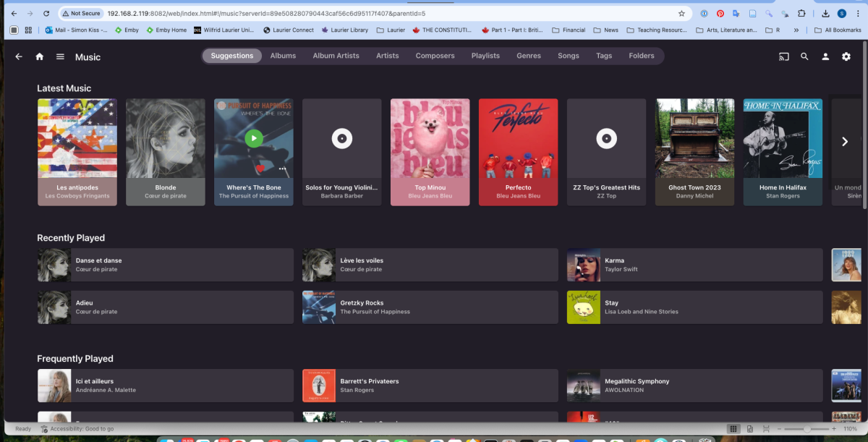Viewport: 868px width, 442px height.
Task: Open the Perfecto album cover
Action: point(519,138)
